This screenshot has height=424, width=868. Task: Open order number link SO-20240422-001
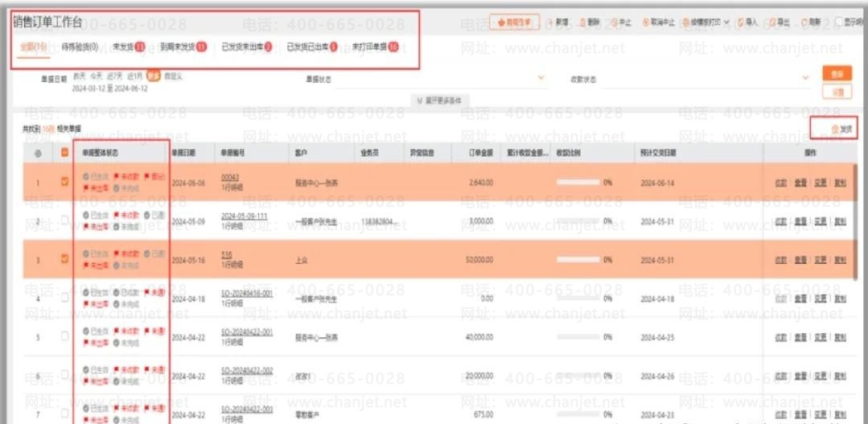247,332
